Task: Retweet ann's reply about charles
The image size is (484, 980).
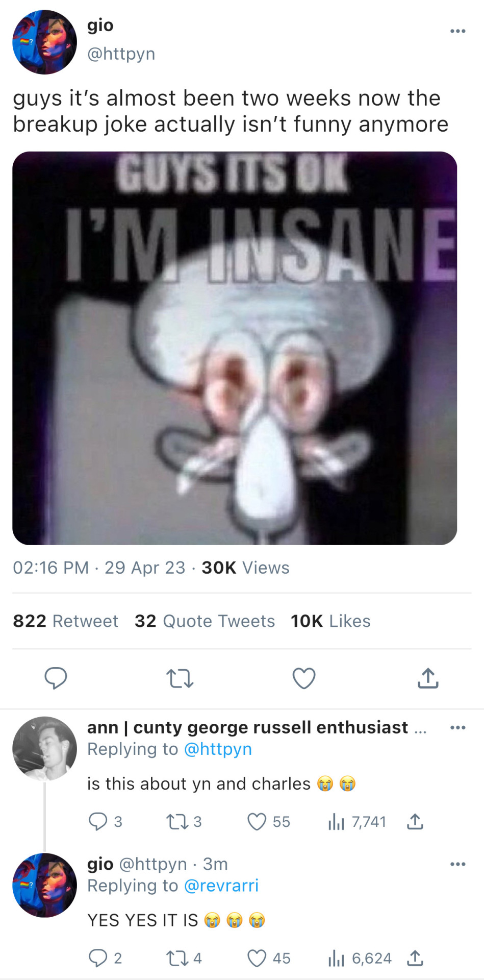Action: [x=176, y=821]
